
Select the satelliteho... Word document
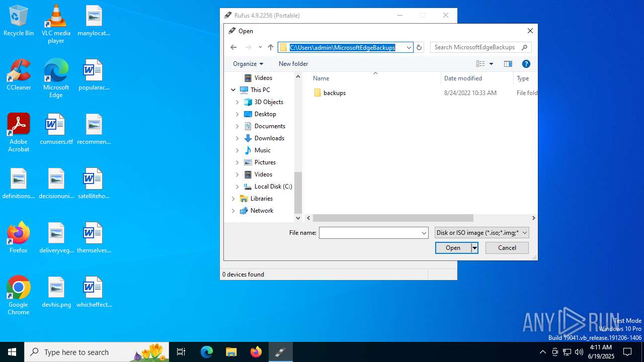tap(94, 184)
